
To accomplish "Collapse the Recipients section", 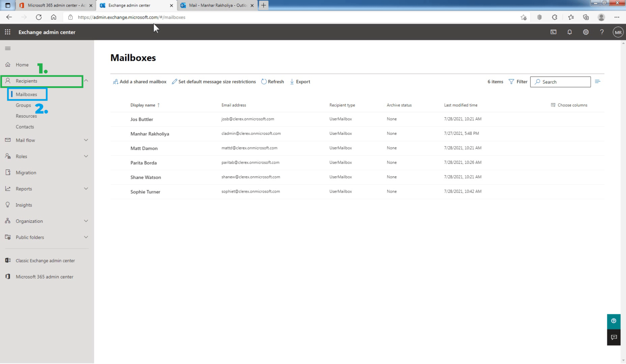I will 86,81.
